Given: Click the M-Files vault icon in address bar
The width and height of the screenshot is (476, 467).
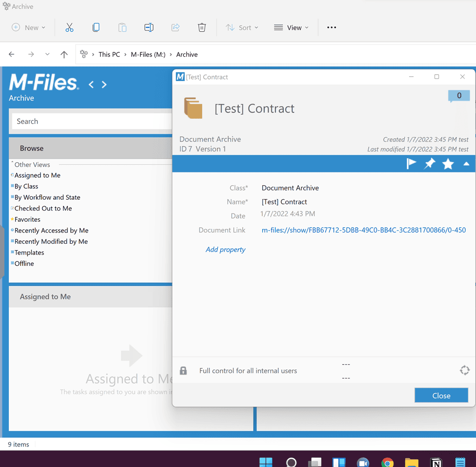Looking at the screenshot, I should point(84,54).
